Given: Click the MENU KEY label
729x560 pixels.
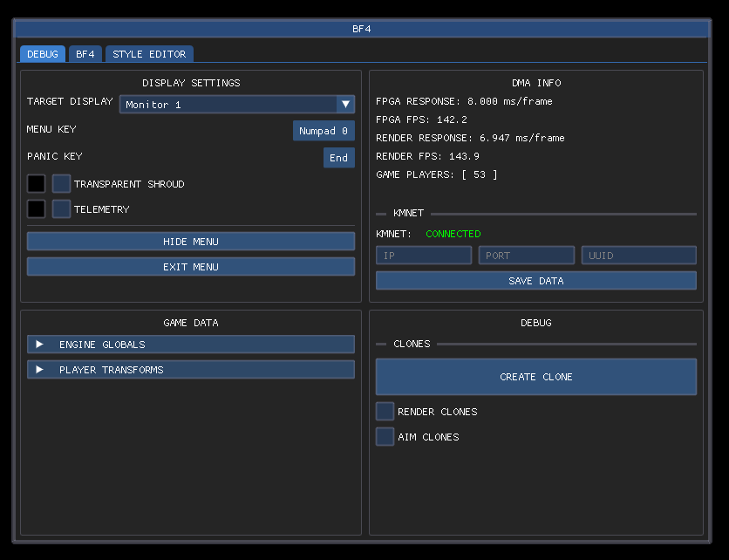Looking at the screenshot, I should pos(51,129).
